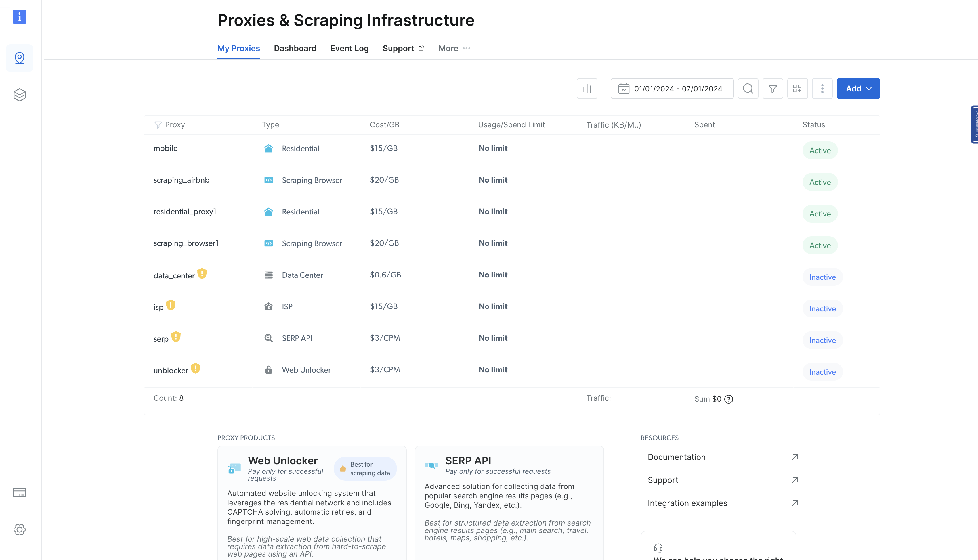The image size is (978, 560).
Task: Open the customize columns grid icon
Action: click(x=797, y=89)
